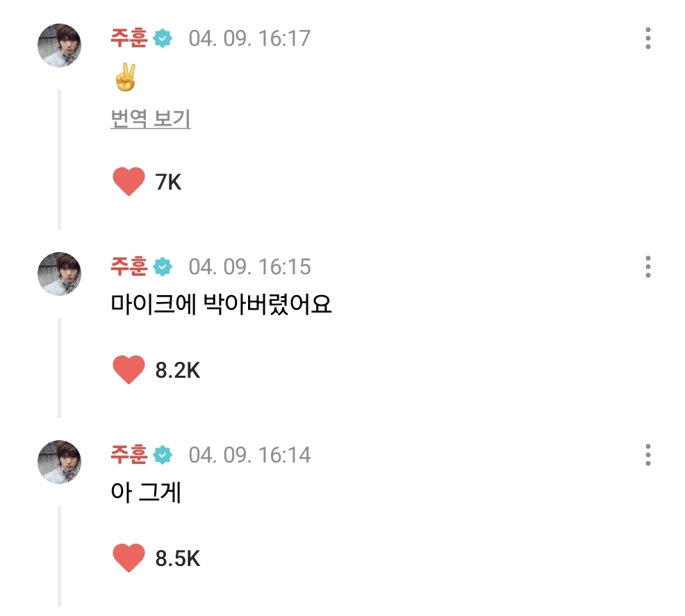685x616 pixels.
Task: Open profile picture on 16:14 post
Action: [59, 462]
